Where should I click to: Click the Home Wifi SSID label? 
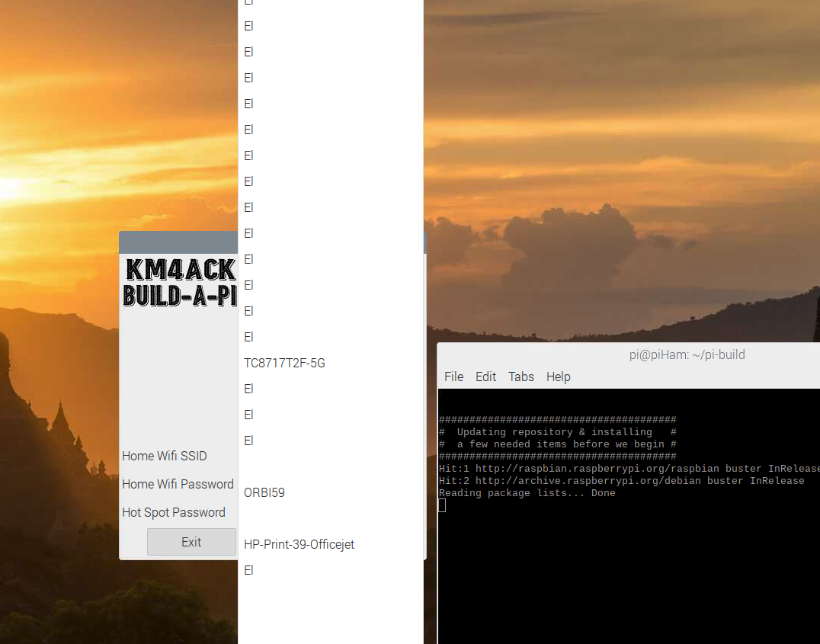tap(165, 456)
